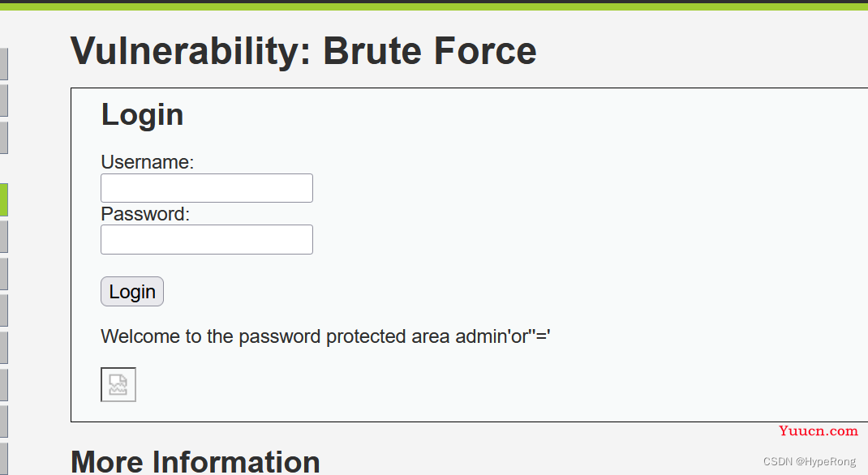This screenshot has width=868, height=475.
Task: Click the Vulnerability: Brute Force page title
Action: click(303, 51)
